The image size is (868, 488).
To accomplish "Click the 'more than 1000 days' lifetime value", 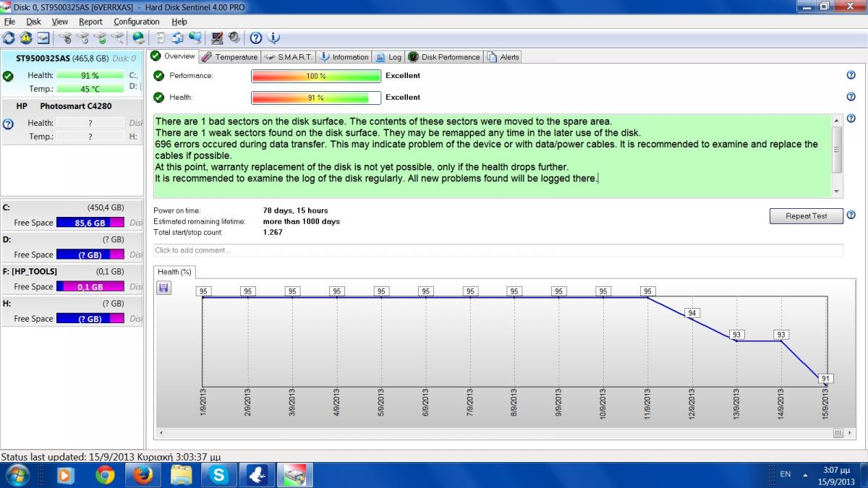I will tap(302, 221).
